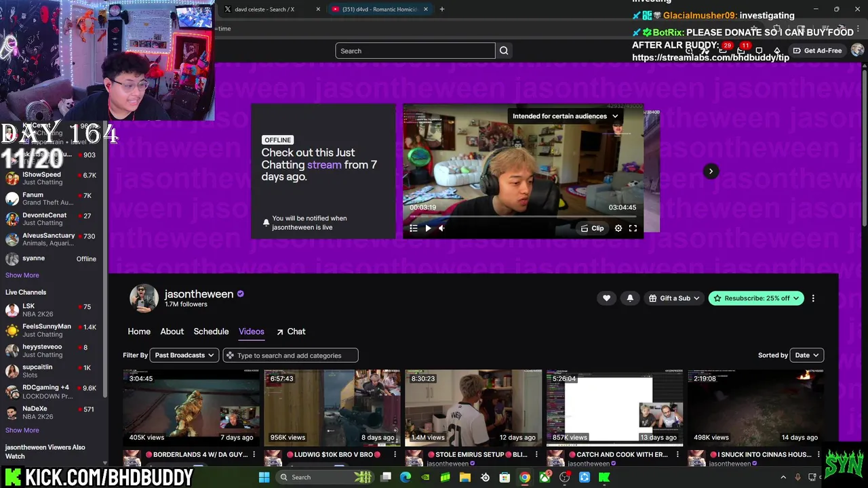Mute the video player volume
This screenshot has width=868, height=488.
pos(441,228)
